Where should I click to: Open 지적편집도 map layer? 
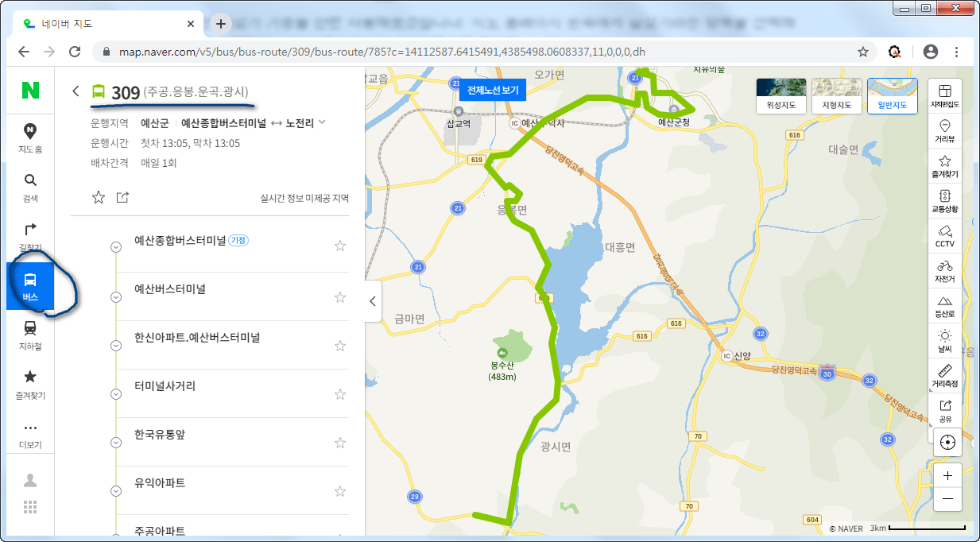[945, 96]
